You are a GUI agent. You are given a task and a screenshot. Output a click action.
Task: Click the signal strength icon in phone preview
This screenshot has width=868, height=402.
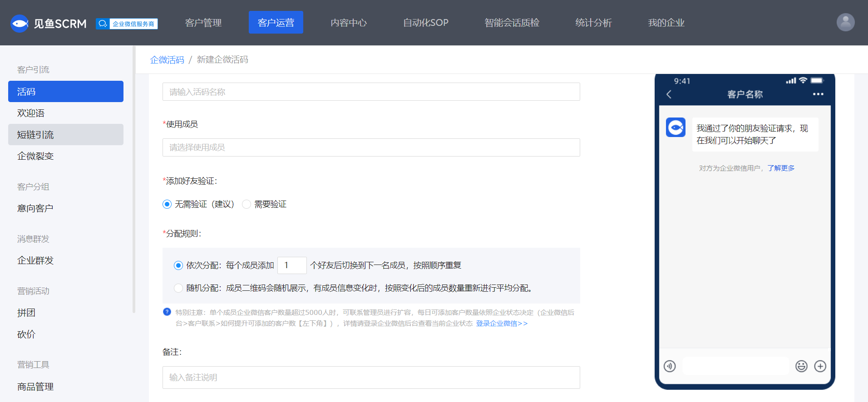click(x=791, y=81)
